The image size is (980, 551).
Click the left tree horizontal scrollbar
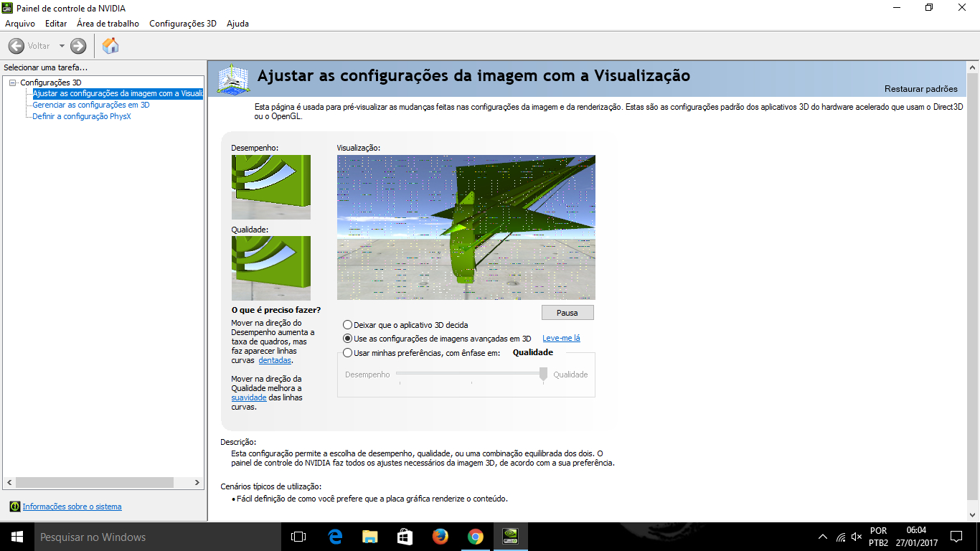95,483
